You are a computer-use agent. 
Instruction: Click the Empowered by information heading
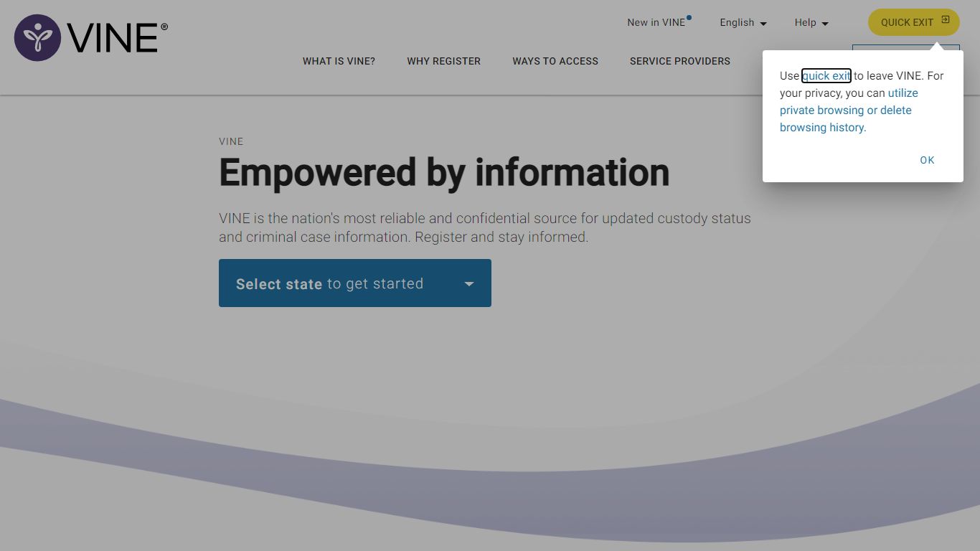click(443, 172)
